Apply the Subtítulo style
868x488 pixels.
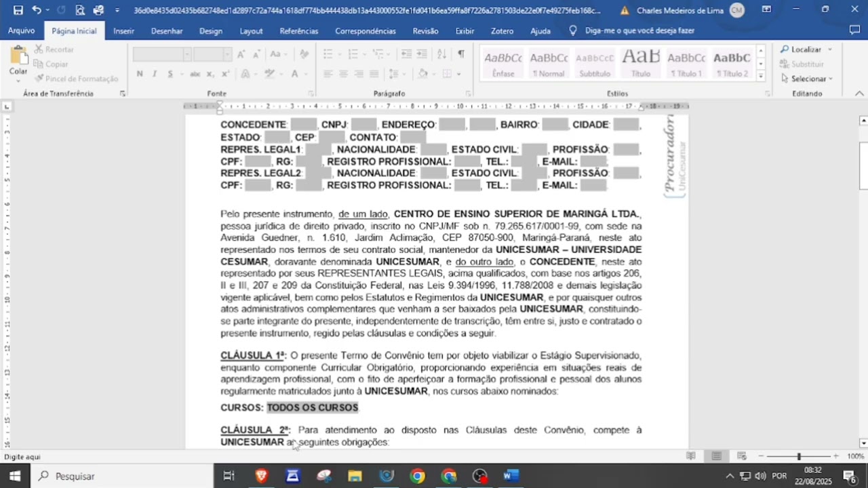pyautogui.click(x=595, y=64)
